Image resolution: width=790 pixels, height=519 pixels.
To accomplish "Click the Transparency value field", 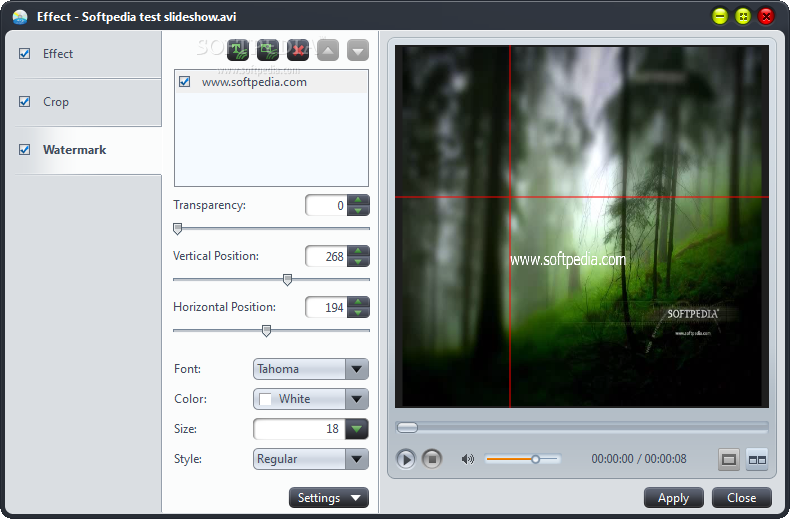I will click(326, 206).
